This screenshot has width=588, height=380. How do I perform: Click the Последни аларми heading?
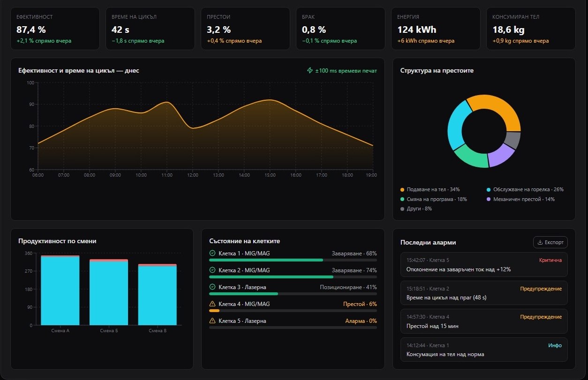point(428,242)
